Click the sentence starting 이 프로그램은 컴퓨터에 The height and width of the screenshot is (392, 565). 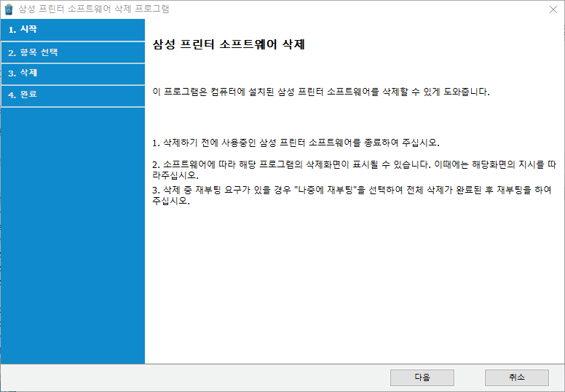point(321,92)
